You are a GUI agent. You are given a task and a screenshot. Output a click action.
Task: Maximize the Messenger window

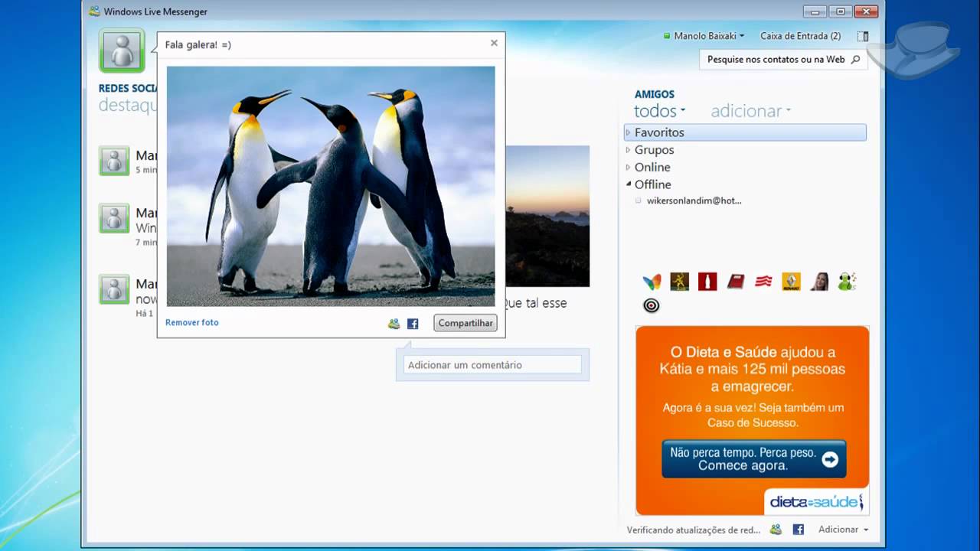pos(840,11)
